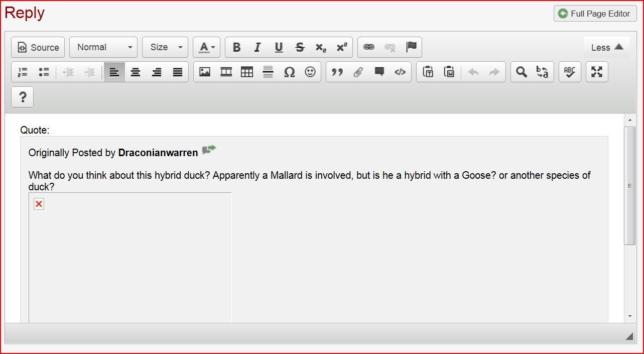Insert an image using the Image icon
The image size is (644, 354).
205,72
